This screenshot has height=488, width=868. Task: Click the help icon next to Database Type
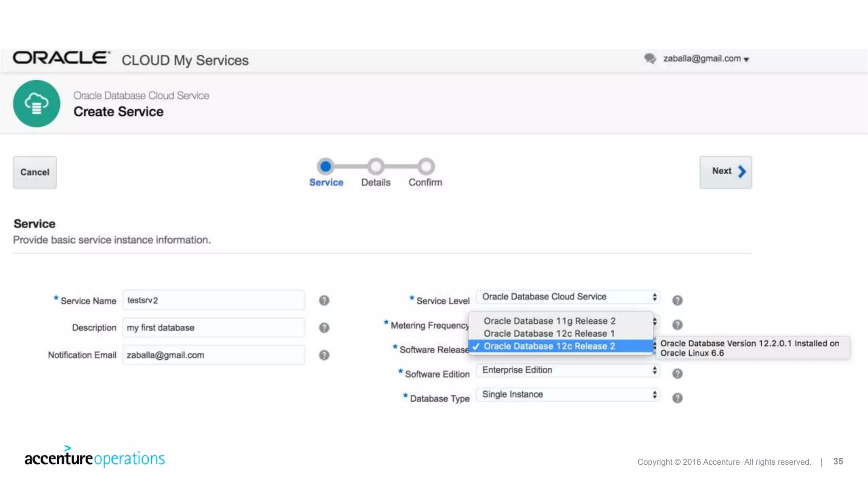[677, 398]
